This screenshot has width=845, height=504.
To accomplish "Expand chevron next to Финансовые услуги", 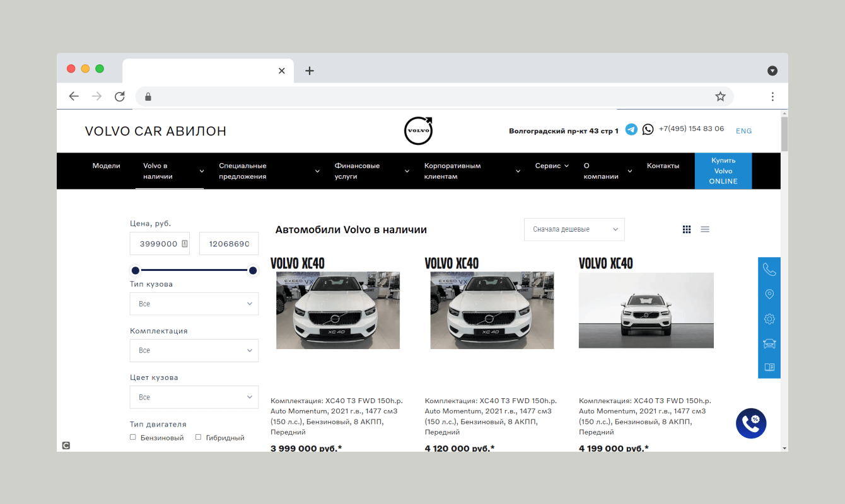I will click(407, 171).
